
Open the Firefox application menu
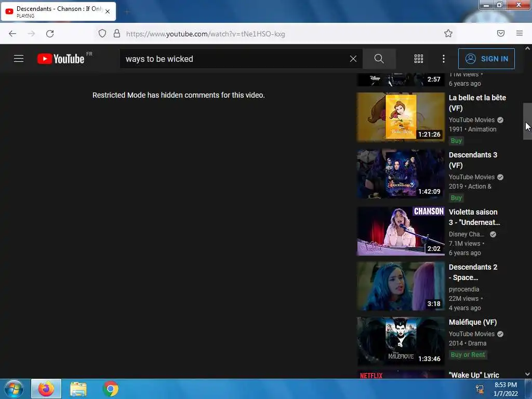520,33
